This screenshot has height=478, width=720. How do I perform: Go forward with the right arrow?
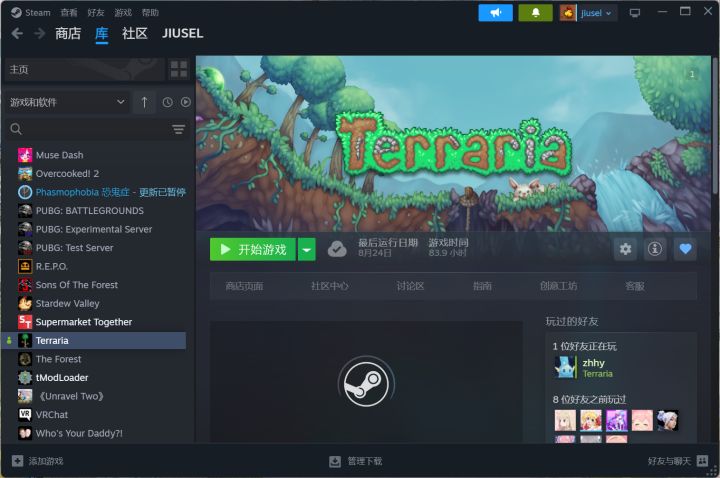coord(40,33)
